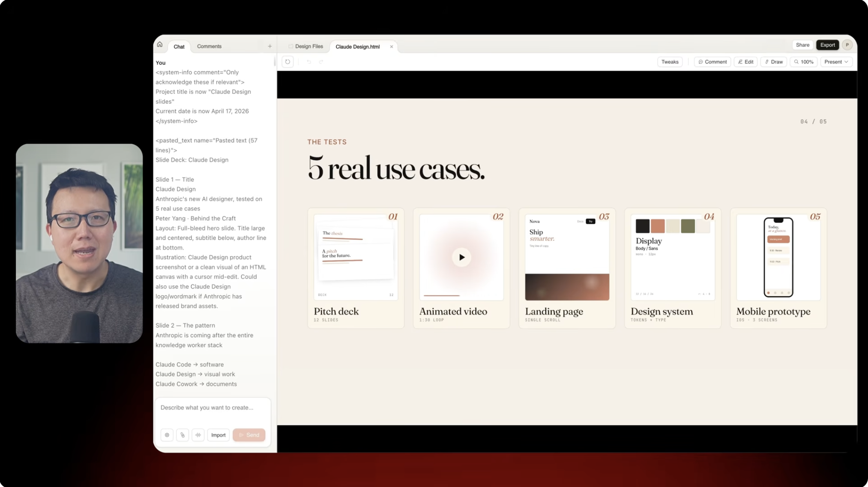
Task: Click the Export button
Action: 827,45
